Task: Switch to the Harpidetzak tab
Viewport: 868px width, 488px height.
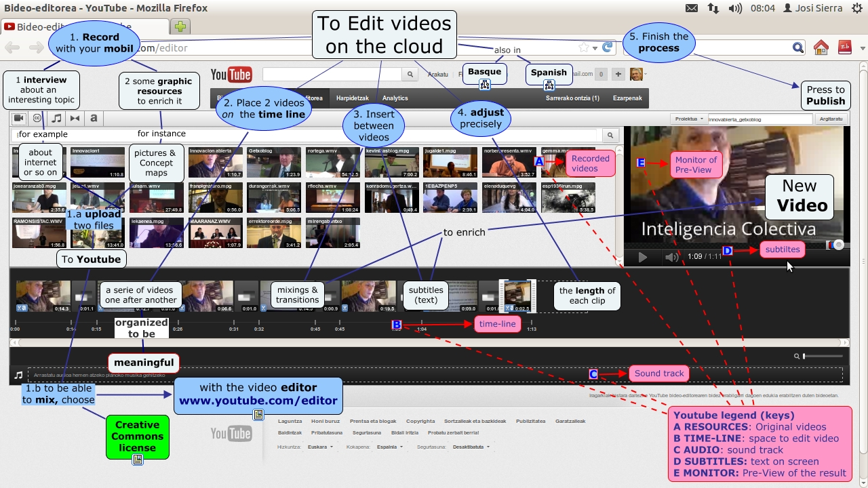Action: click(353, 98)
